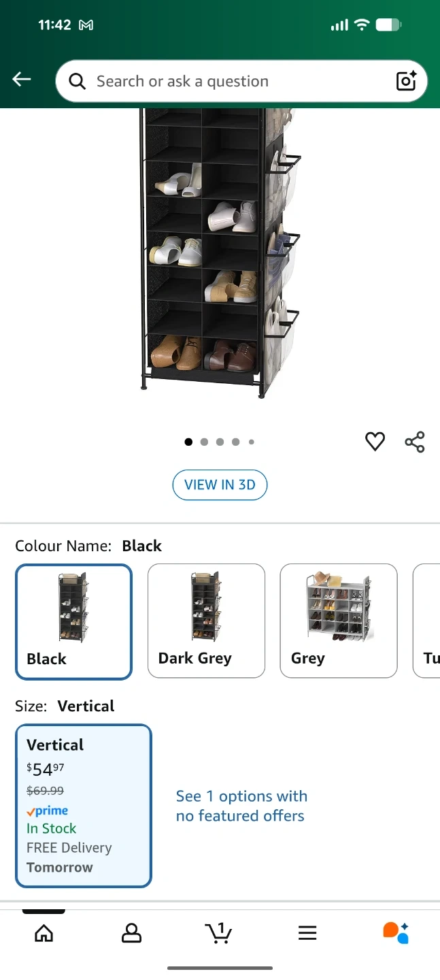This screenshot has height=980, width=440.
Task: Share this product via share icon
Action: 415,442
